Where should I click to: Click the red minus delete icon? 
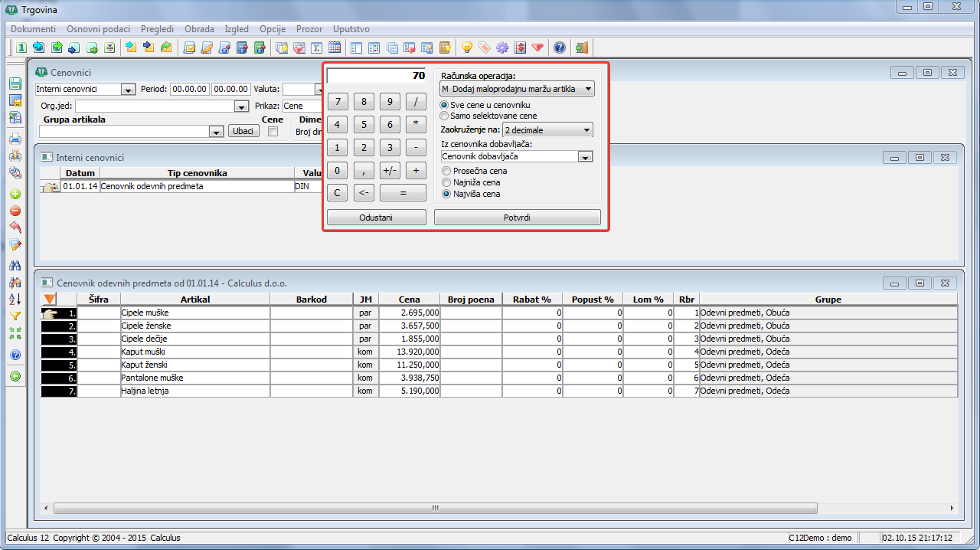(x=15, y=211)
